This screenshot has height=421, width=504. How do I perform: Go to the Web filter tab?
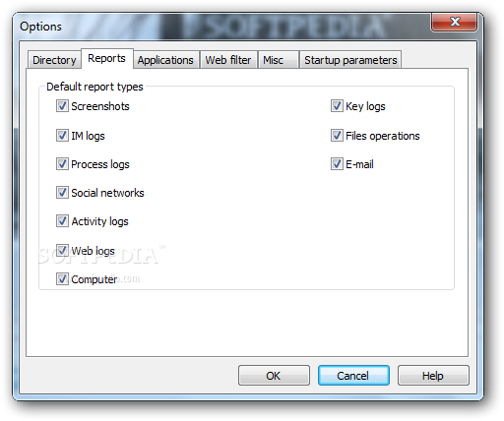[x=228, y=60]
